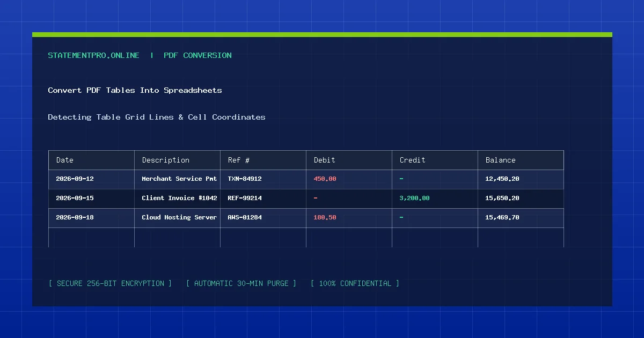The image size is (644, 338).
Task: Click the AUTOMATIC 30-MIN PURGE badge
Action: click(241, 283)
